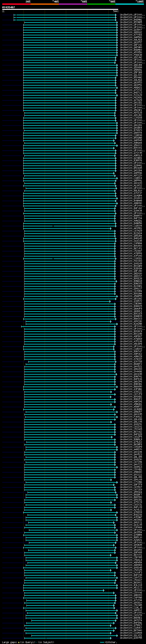This screenshot has height=644, width=146.
Task: Open the UniRef100_Q39222 hit
Action: [x=131, y=392]
